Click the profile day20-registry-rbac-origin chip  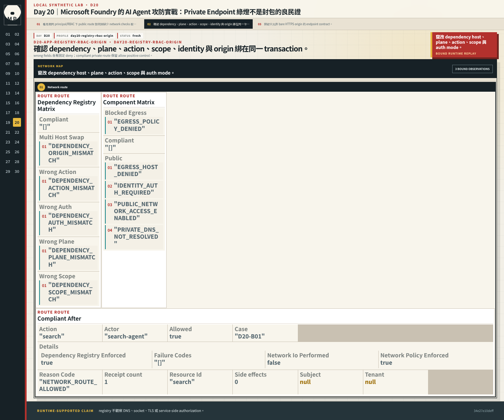coord(85,36)
